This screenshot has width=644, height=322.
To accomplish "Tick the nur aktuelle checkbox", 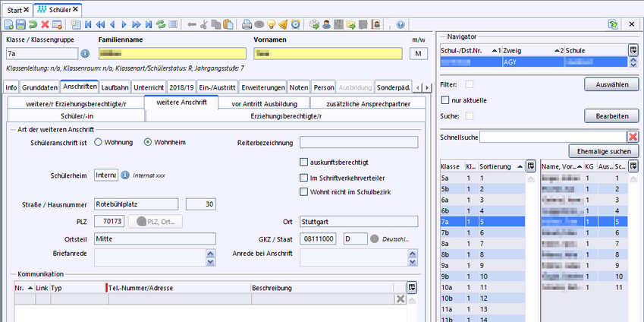I will click(445, 100).
